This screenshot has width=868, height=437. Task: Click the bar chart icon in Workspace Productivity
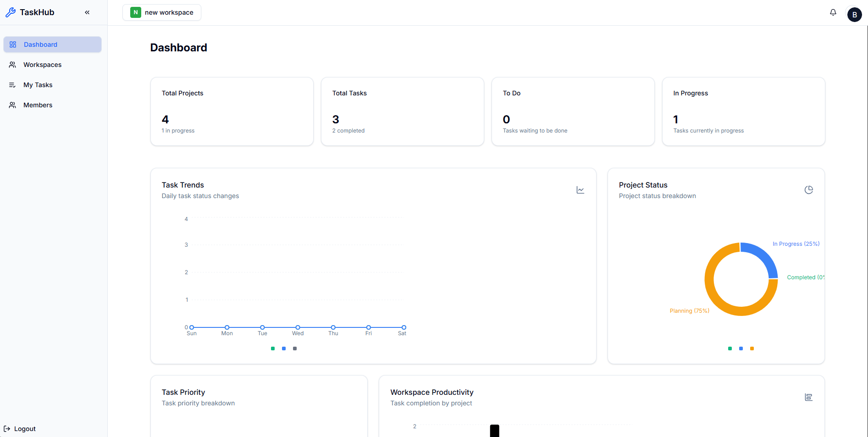(x=808, y=397)
